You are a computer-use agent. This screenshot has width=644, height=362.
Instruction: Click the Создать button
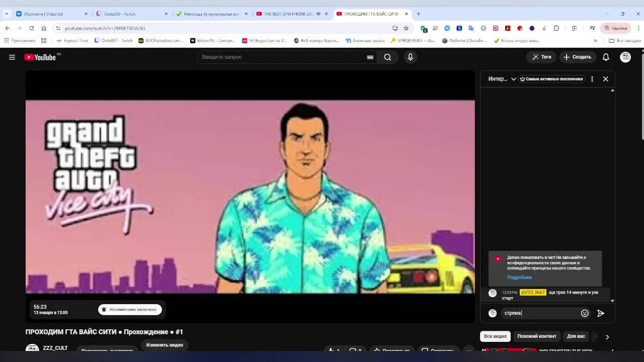(x=578, y=57)
